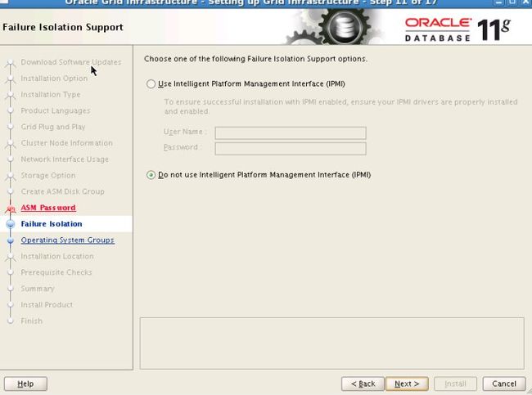The height and width of the screenshot is (395, 532).
Task: Click Download Software Updates step text
Action: pos(71,62)
